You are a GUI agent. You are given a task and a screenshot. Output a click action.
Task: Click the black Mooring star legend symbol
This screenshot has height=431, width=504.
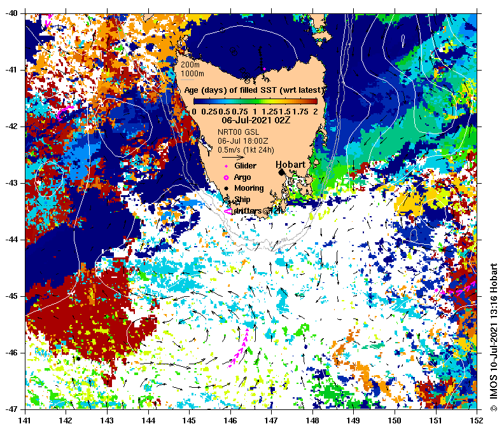coord(227,188)
